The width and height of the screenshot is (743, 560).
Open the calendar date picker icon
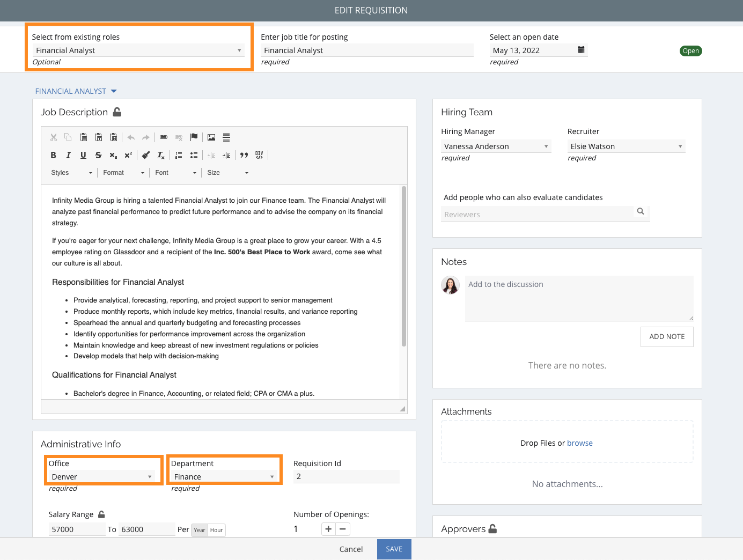[x=581, y=50]
